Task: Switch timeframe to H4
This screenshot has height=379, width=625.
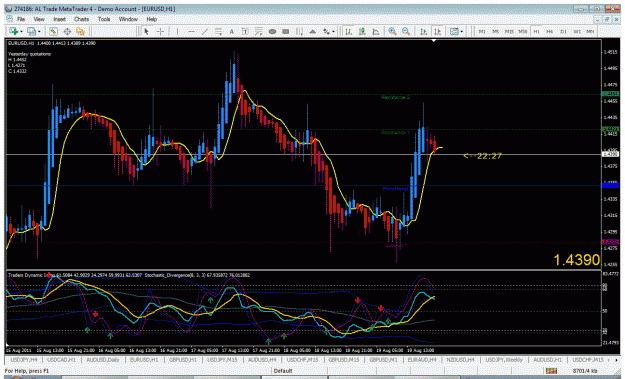Action: tap(550, 31)
